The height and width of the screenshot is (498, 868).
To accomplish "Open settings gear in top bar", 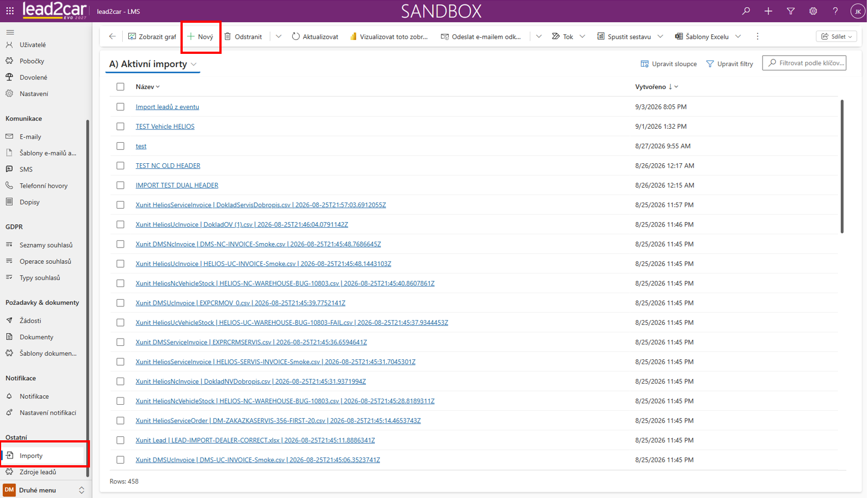I will click(x=813, y=11).
